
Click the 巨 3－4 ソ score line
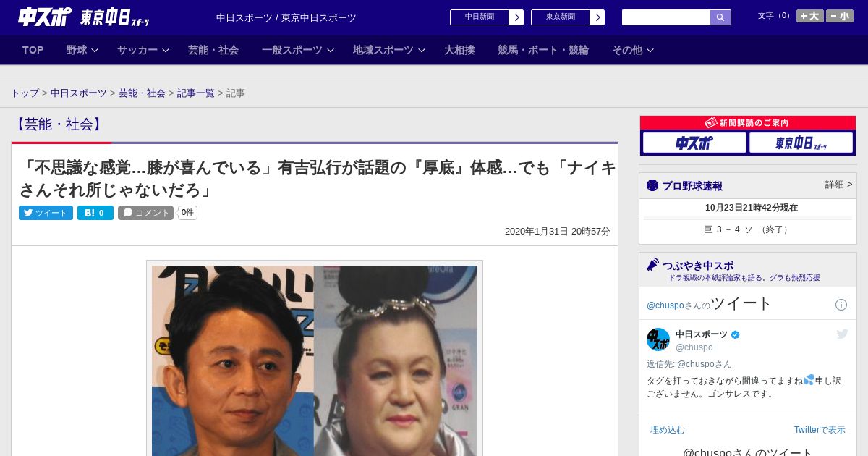pos(747,229)
